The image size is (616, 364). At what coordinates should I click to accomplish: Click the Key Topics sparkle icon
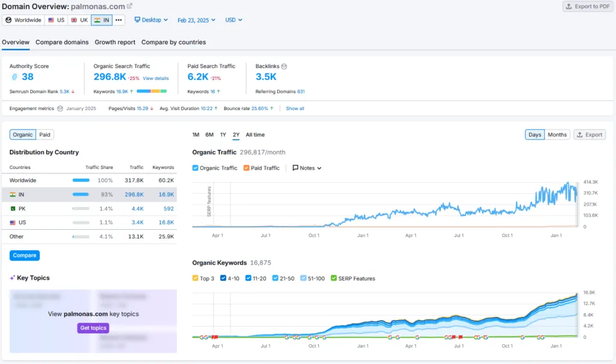tap(12, 278)
